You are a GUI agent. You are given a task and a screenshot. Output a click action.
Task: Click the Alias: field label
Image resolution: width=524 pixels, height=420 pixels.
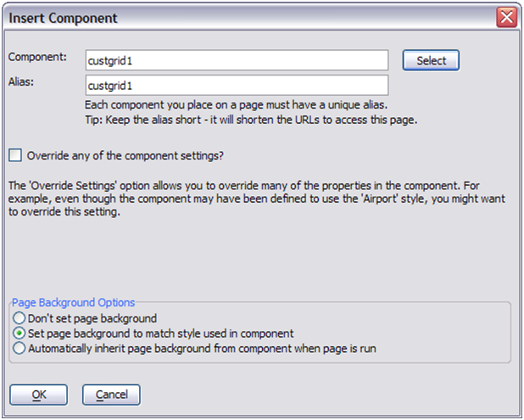[x=21, y=82]
